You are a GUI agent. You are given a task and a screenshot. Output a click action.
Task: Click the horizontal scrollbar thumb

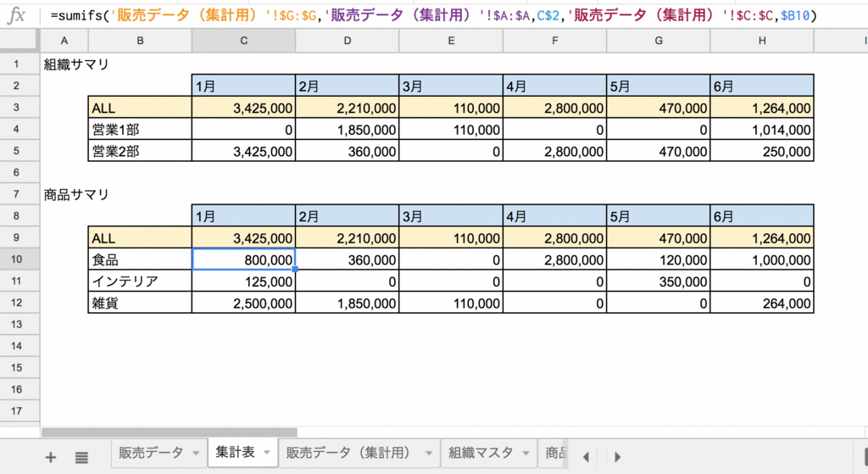(x=170, y=432)
